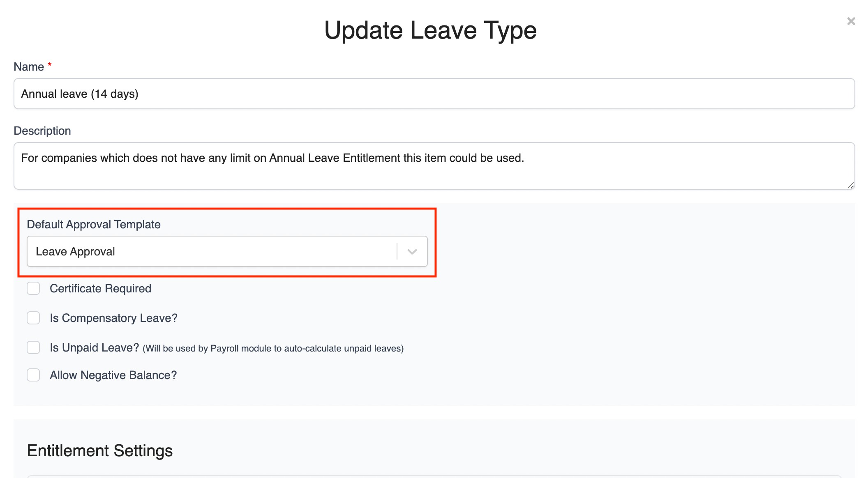Enable the Is Compensatory Leave checkbox
The width and height of the screenshot is (868, 478).
33,318
